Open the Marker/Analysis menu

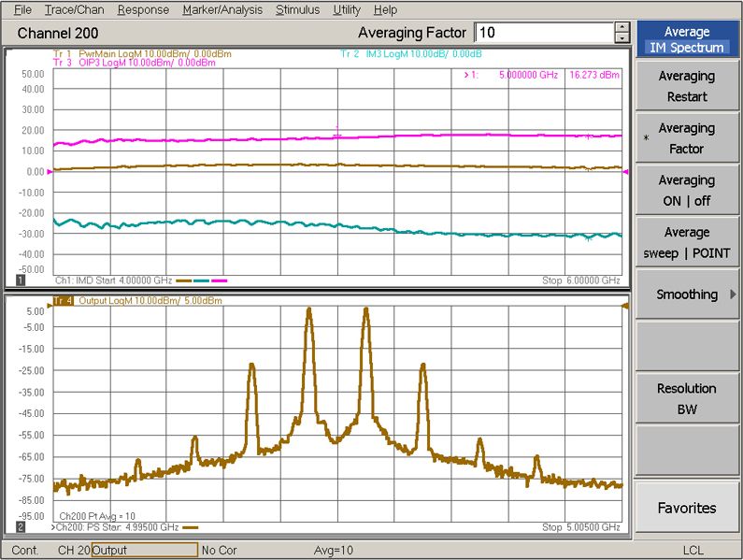(x=223, y=9)
